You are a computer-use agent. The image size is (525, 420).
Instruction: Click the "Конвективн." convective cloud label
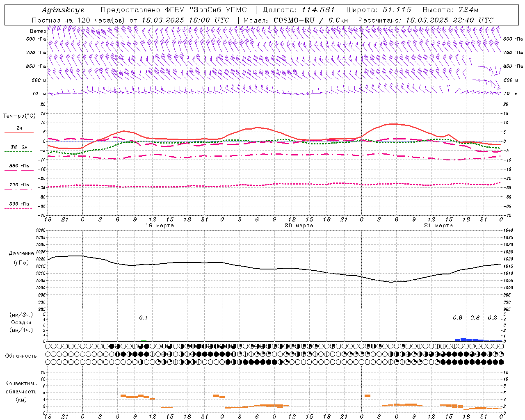coord(21,383)
